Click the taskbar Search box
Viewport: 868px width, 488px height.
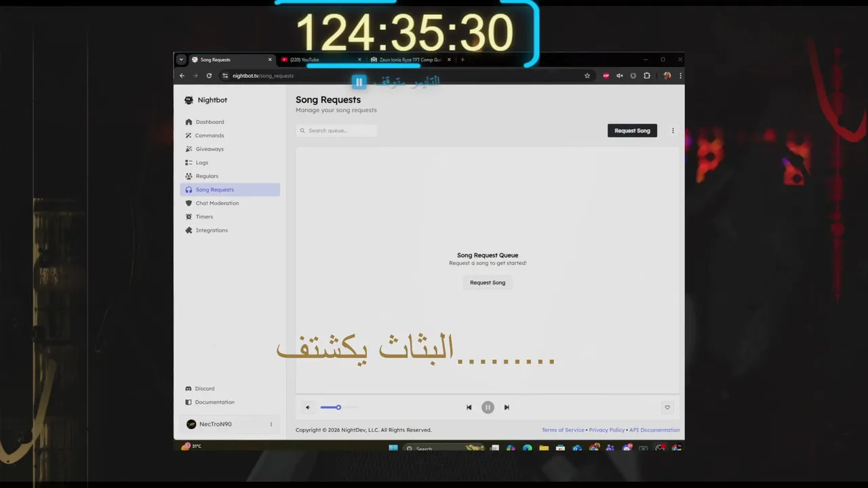tap(444, 448)
